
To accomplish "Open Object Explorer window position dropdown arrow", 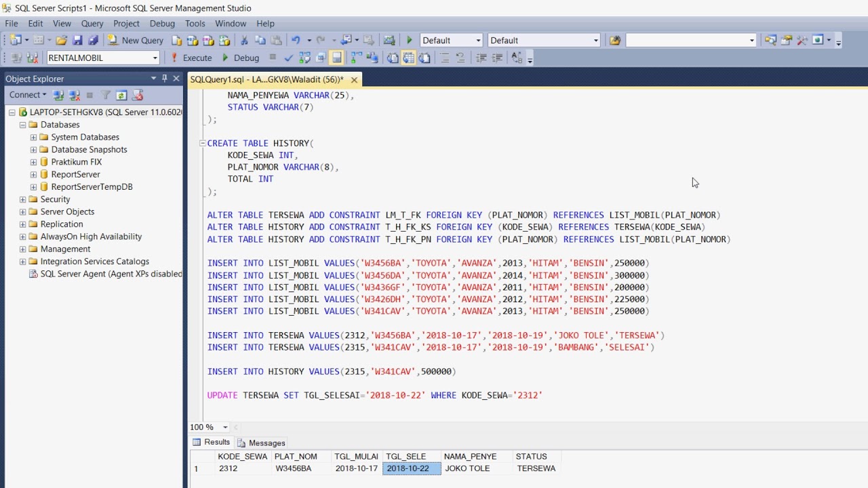I will pyautogui.click(x=153, y=79).
